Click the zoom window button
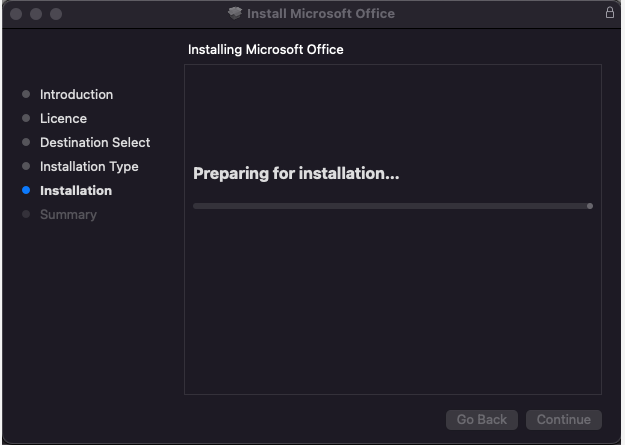Image resolution: width=625 pixels, height=445 pixels. tap(56, 14)
